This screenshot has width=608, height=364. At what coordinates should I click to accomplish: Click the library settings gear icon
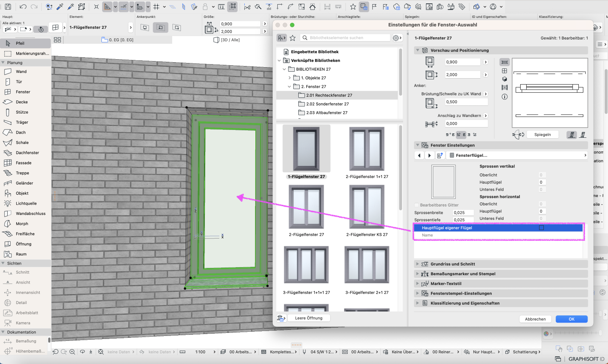point(397,38)
